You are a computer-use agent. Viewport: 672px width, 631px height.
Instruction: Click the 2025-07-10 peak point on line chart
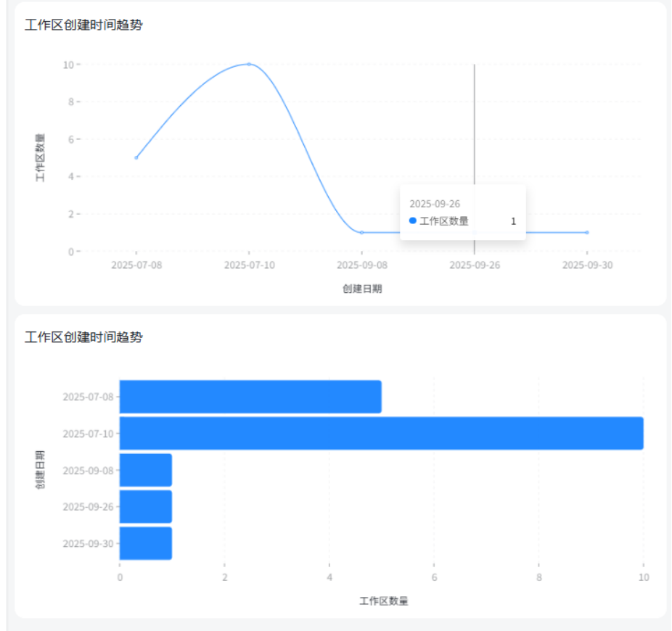(249, 64)
